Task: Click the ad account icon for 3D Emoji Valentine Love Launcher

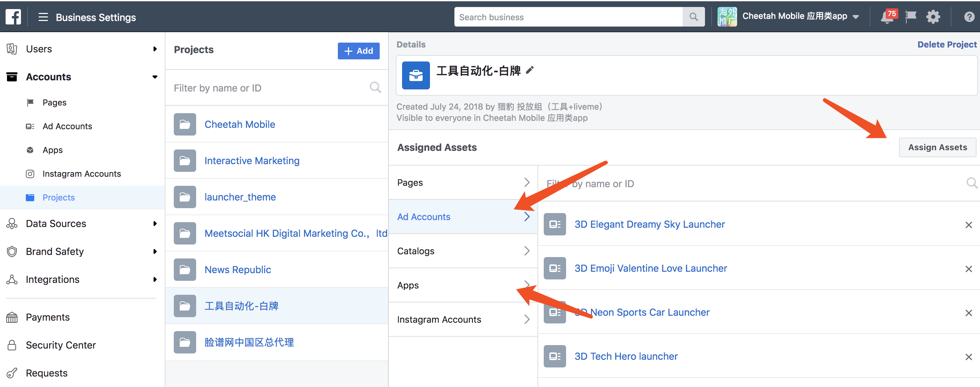Action: pos(555,268)
